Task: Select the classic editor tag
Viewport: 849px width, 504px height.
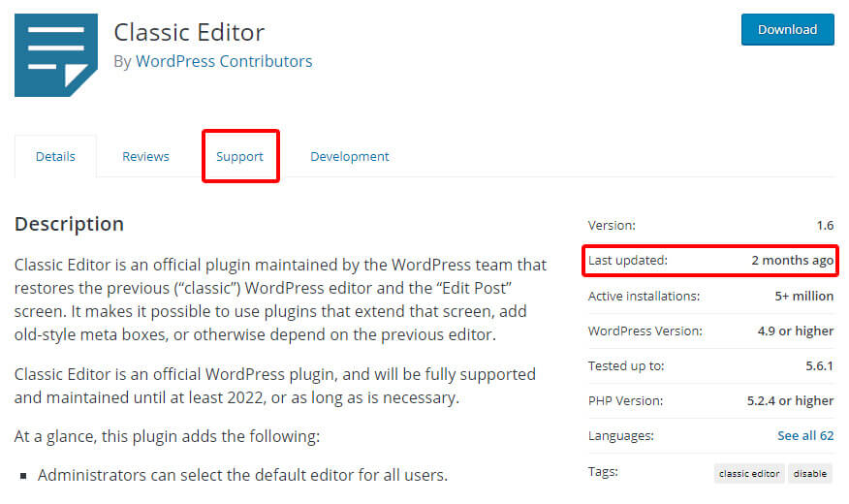Action: click(x=749, y=474)
